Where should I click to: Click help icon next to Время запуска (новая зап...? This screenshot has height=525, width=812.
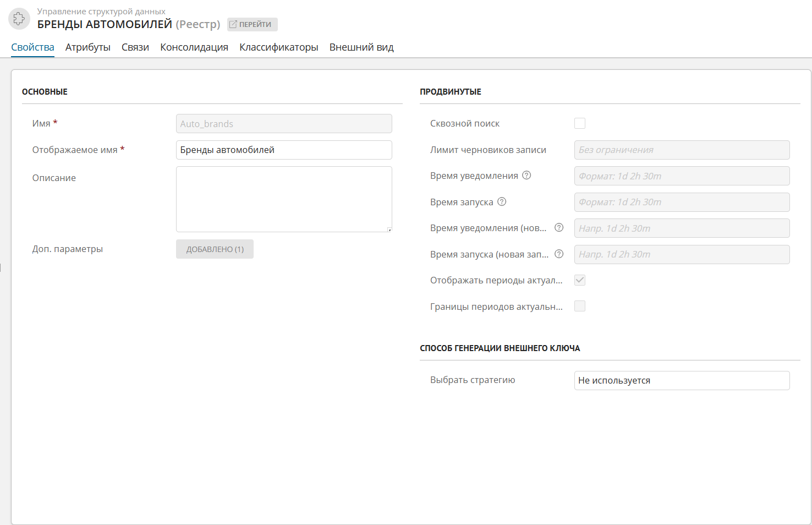pyautogui.click(x=559, y=254)
